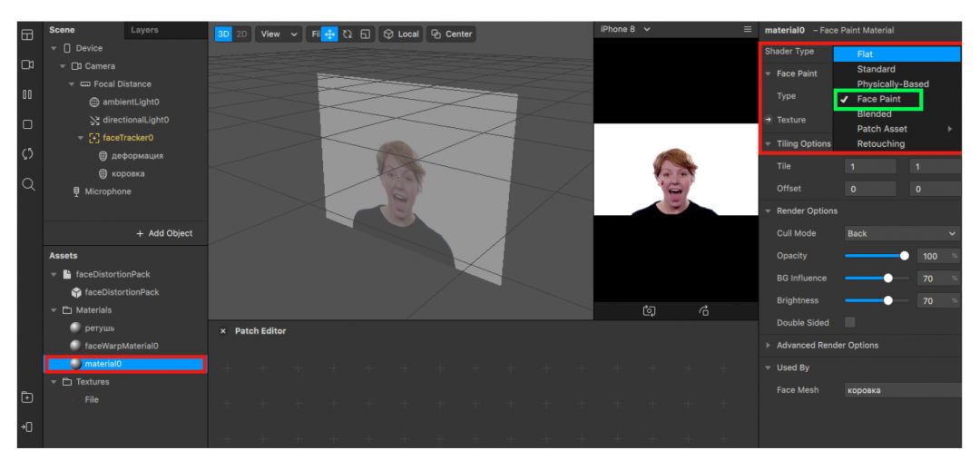Switch viewport to 3D mode

coord(224,34)
